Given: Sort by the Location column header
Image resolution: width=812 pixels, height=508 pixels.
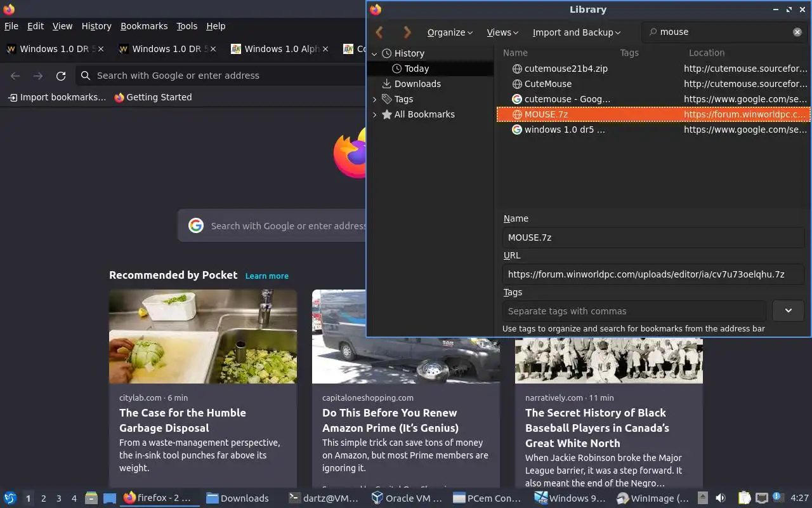Looking at the screenshot, I should [707, 53].
